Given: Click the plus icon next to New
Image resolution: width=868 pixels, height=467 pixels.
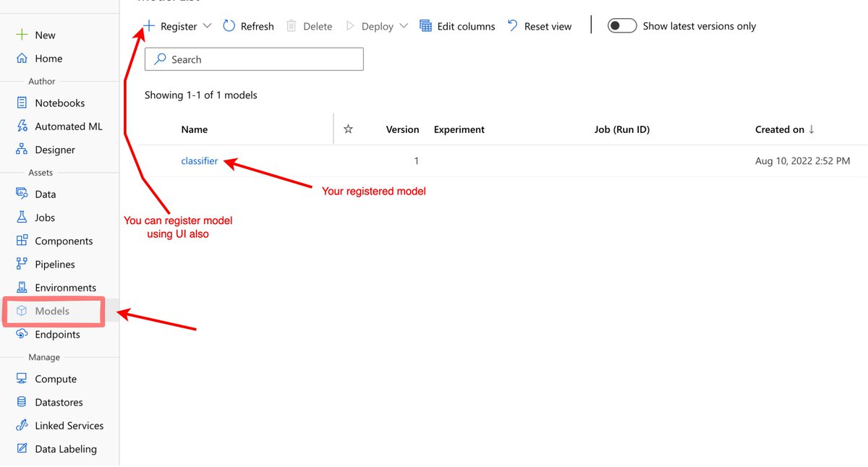Looking at the screenshot, I should (x=22, y=35).
